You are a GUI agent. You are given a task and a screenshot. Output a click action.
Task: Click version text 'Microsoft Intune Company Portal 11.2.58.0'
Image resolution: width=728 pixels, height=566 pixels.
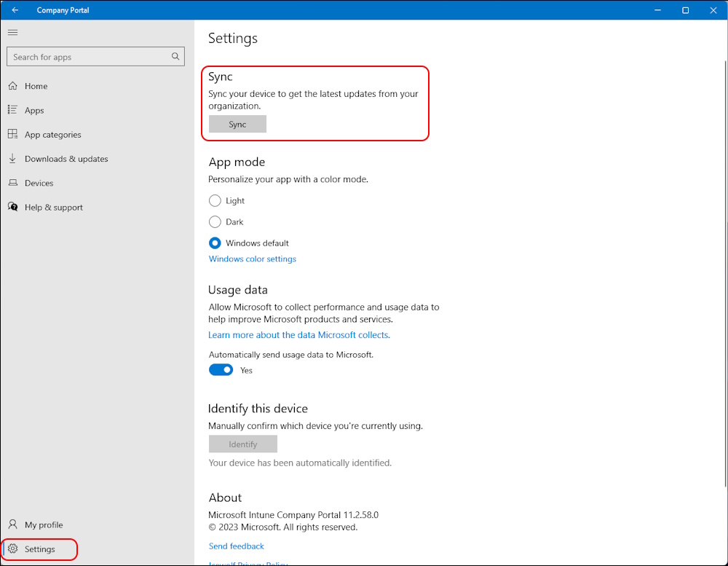(293, 514)
